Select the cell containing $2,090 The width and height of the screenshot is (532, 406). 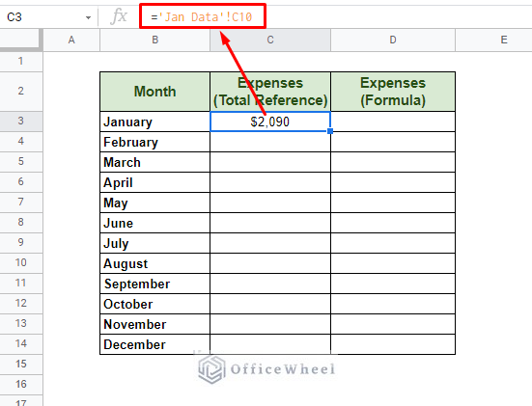(270, 122)
